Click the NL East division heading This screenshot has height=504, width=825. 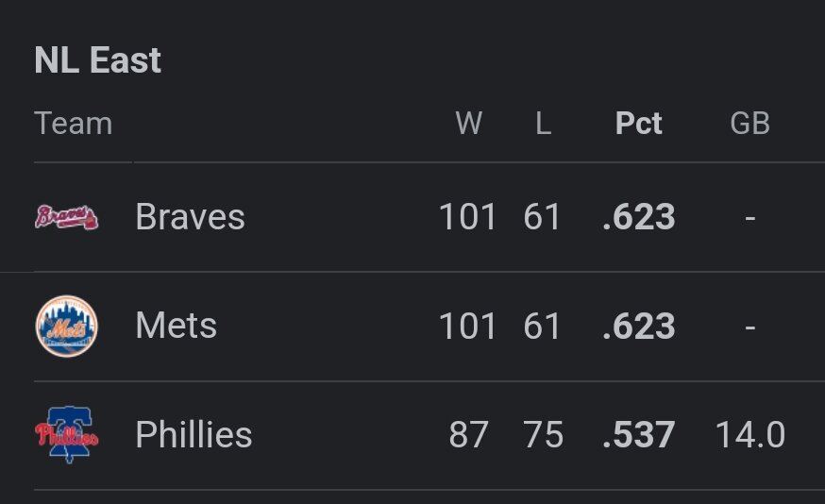(98, 60)
